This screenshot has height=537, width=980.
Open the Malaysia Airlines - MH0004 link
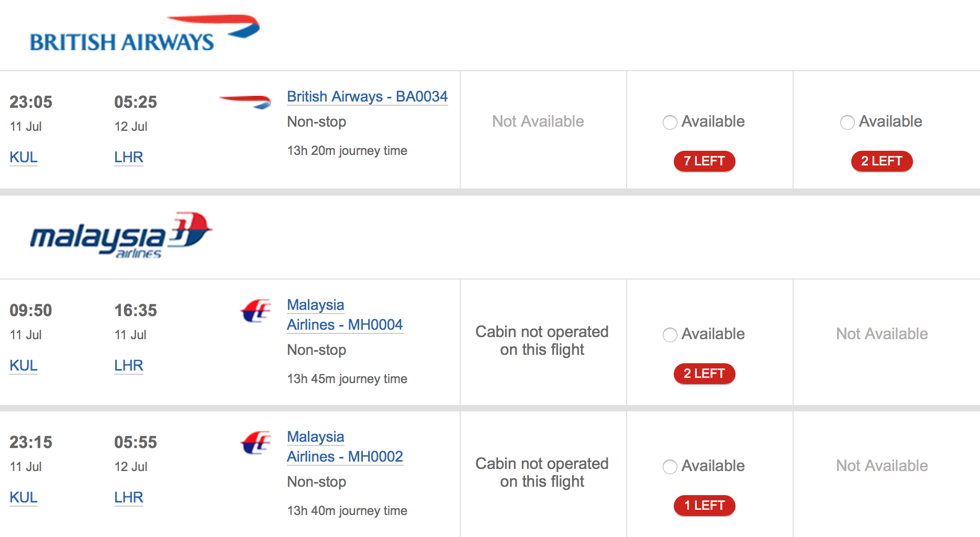(345, 315)
